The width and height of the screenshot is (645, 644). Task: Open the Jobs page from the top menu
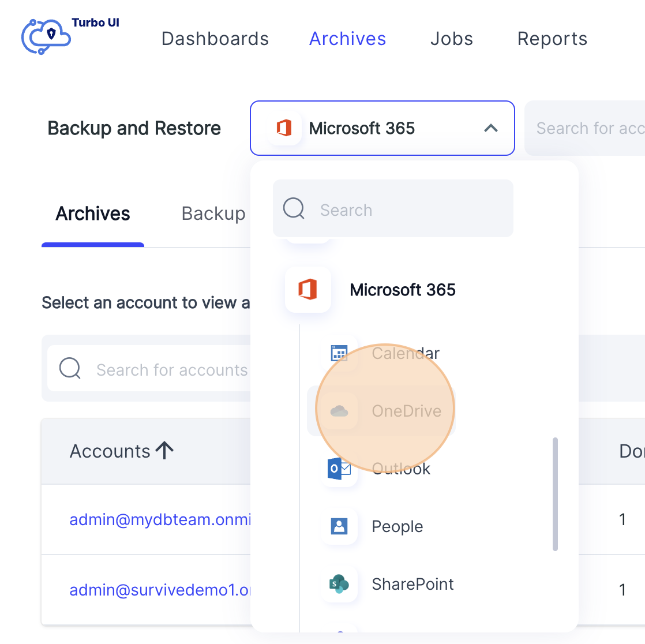click(x=452, y=38)
